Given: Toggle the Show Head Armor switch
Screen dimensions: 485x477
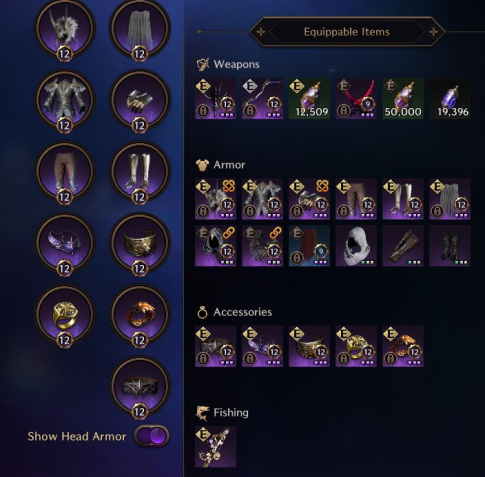Looking at the screenshot, I should coord(152,436).
